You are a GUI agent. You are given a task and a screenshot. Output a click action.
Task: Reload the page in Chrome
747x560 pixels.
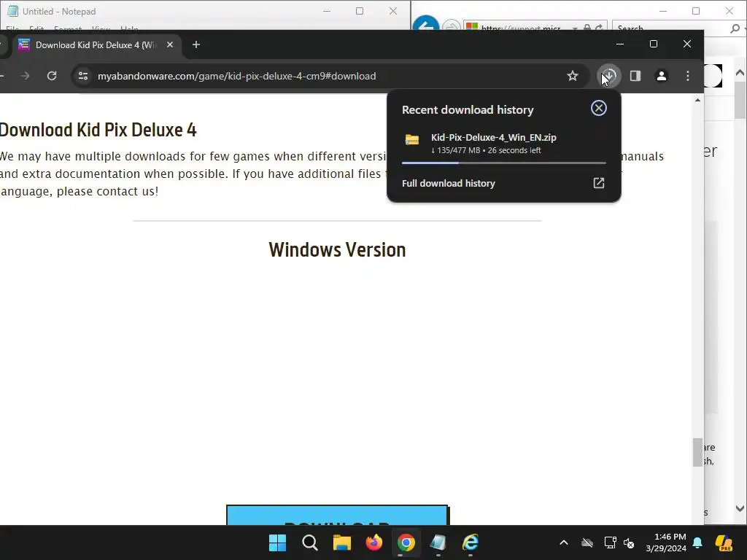[52, 76]
